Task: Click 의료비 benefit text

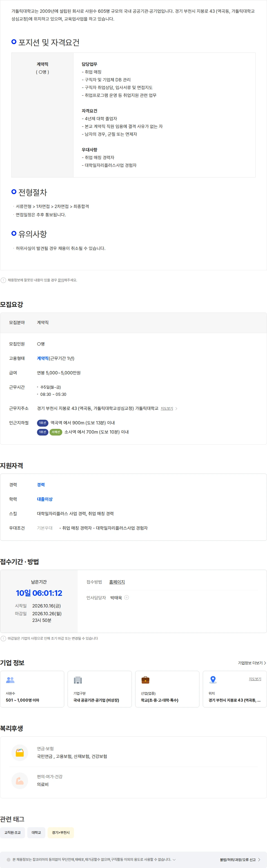Action: click(x=43, y=784)
